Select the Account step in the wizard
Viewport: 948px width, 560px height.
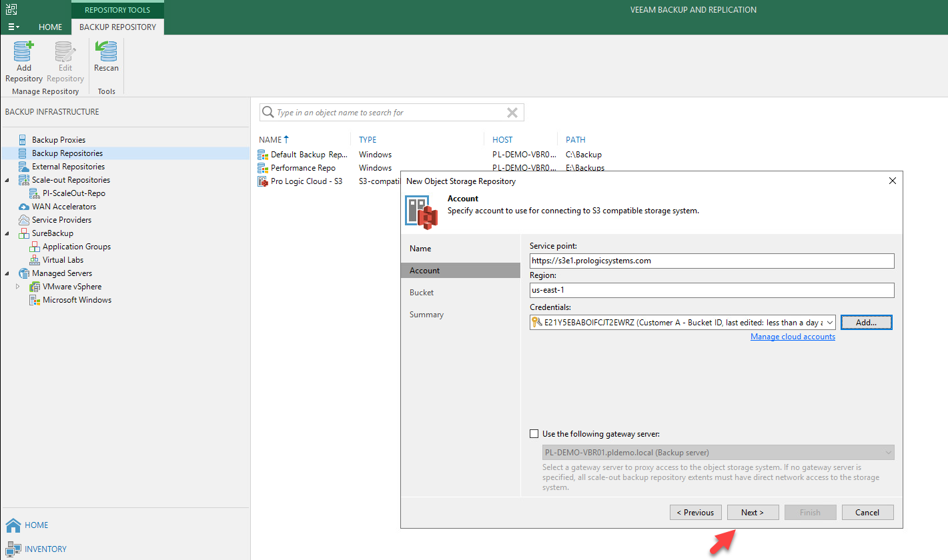[460, 271]
